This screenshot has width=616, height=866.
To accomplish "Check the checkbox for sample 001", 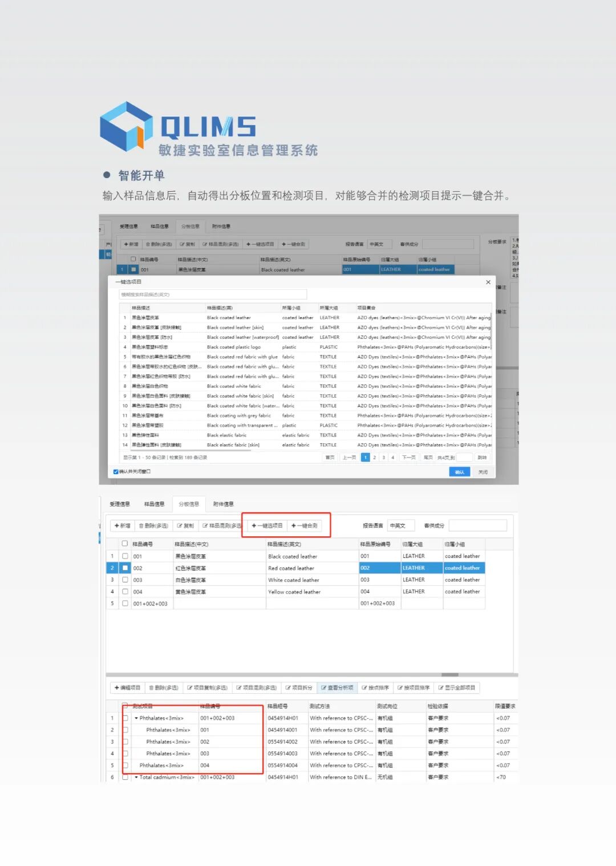I will click(x=125, y=556).
